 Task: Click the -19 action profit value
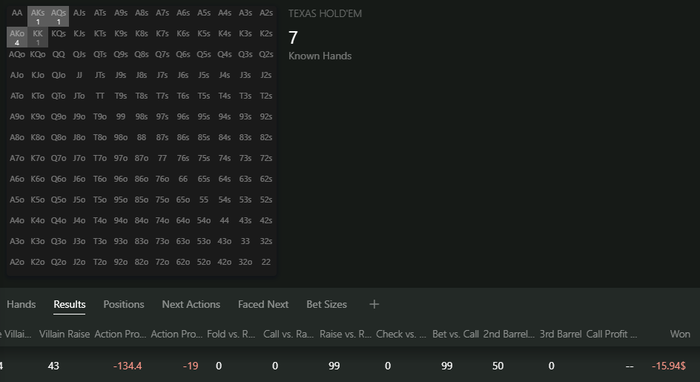coord(191,366)
